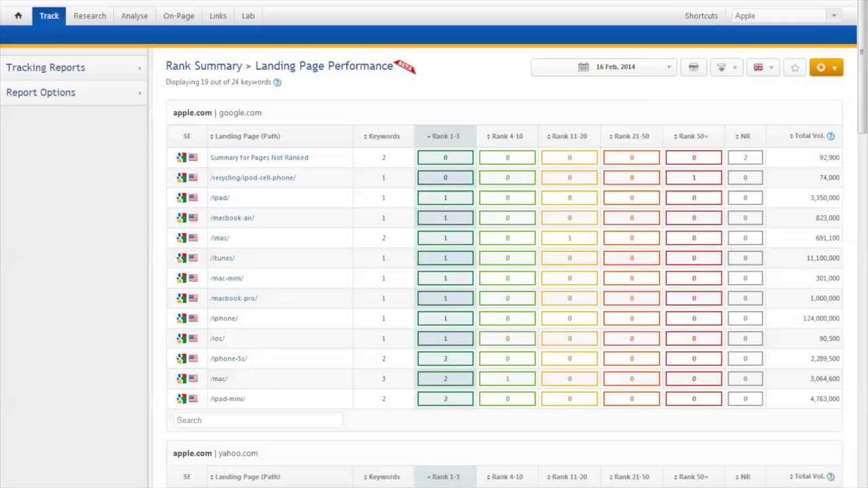
Task: Open the /macbook-air/ landing page link
Action: (233, 218)
